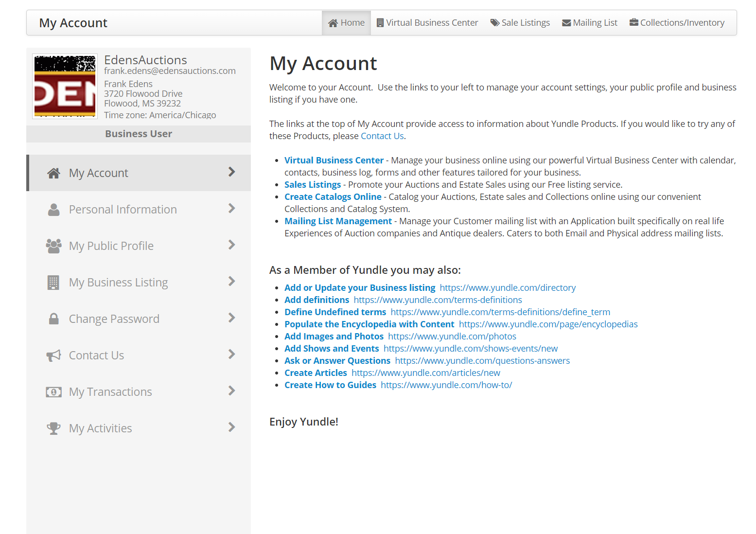This screenshot has height=534, width=756.
Task: Click the EdensAuctions profile logo thumbnail
Action: point(65,86)
